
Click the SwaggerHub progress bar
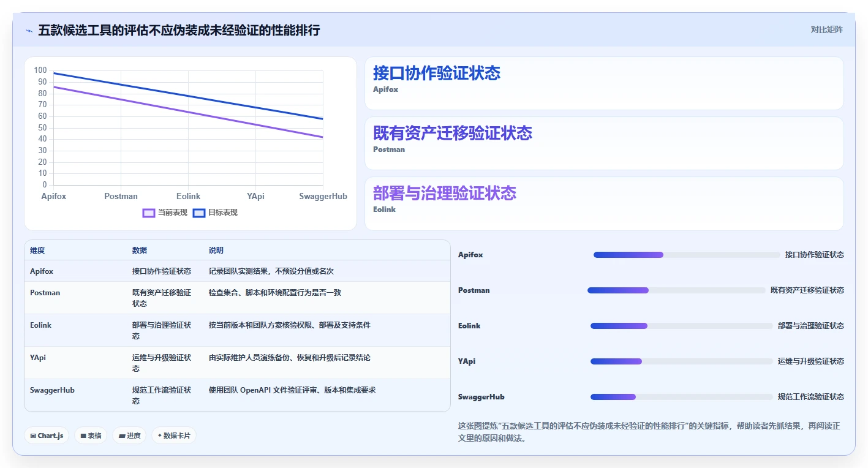682,397
